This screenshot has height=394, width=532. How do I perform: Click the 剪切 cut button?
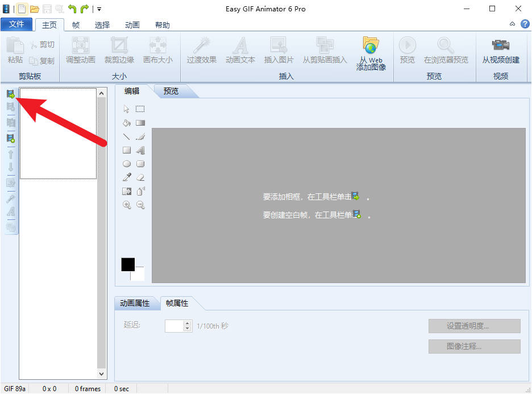click(42, 44)
